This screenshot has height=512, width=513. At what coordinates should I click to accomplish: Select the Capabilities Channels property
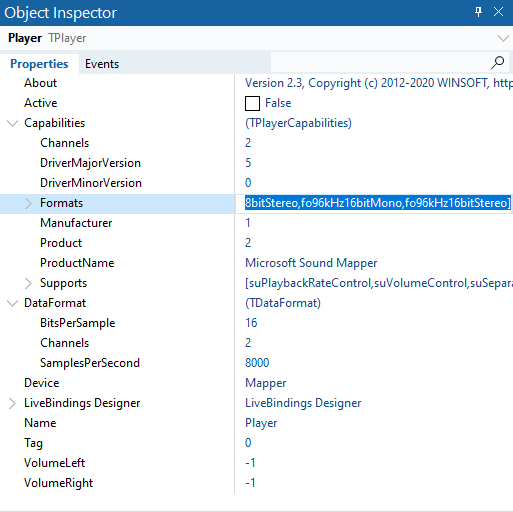65,143
